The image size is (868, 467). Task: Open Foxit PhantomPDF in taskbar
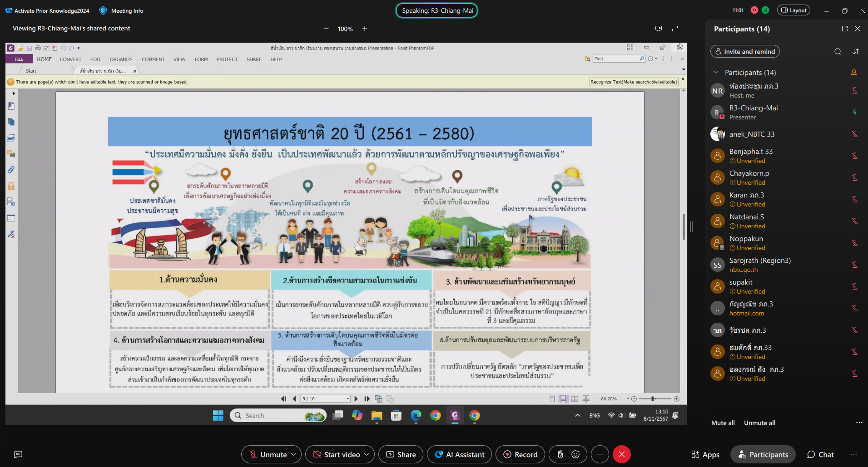[455, 415]
